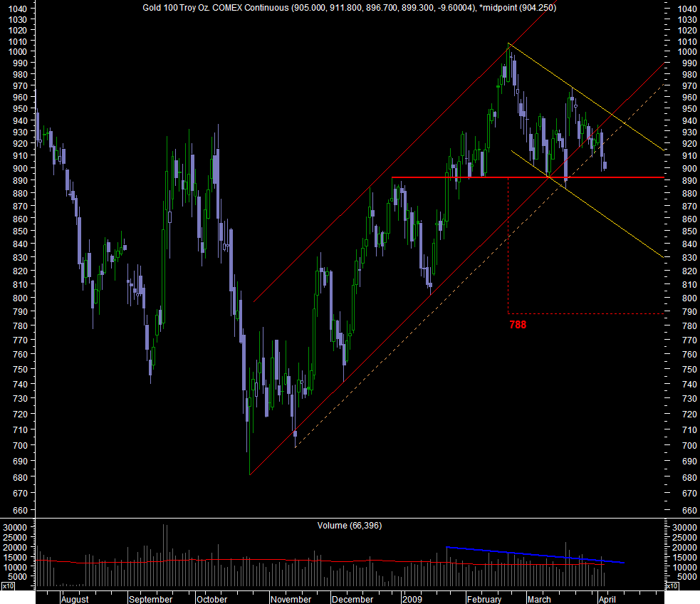This screenshot has width=700, height=604.
Task: Select the horizontal red support line near 890
Action: click(528, 177)
